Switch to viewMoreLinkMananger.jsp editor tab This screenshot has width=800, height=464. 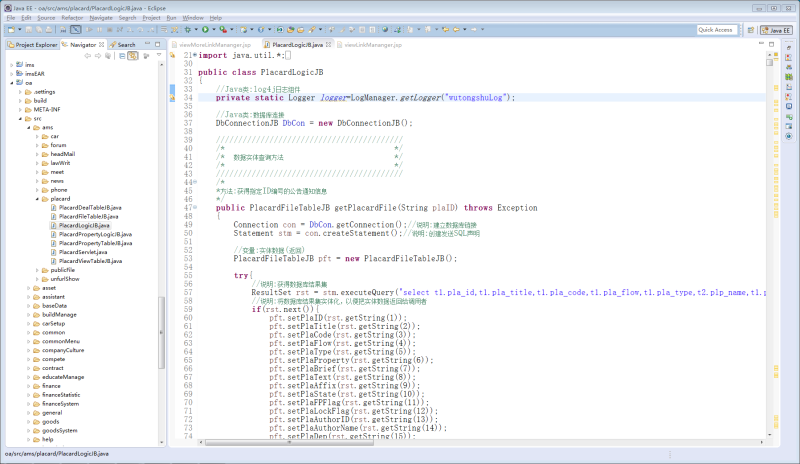(212, 45)
